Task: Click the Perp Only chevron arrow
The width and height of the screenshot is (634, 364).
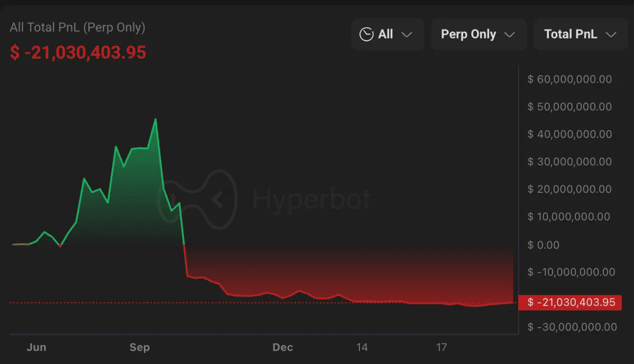Action: [509, 35]
